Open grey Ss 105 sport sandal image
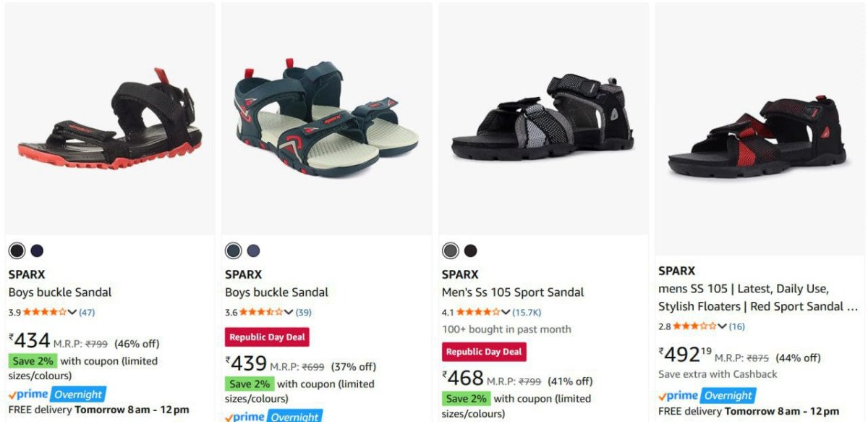The image size is (868, 422). [542, 119]
